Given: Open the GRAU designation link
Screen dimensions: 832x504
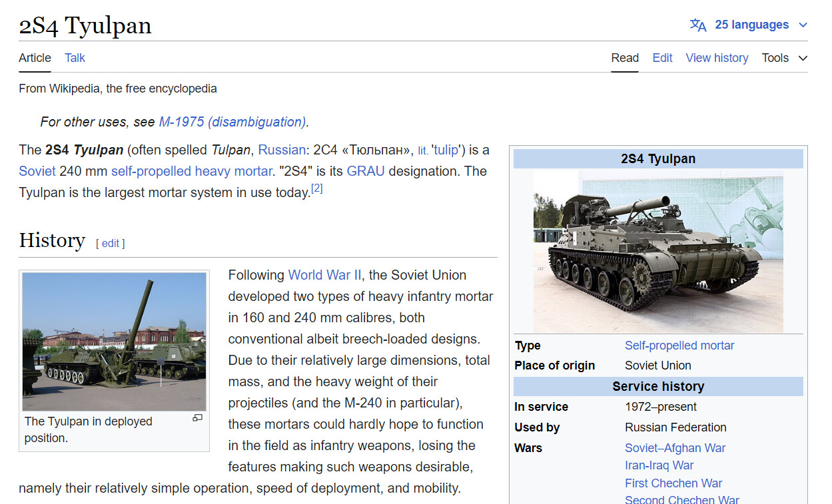Looking at the screenshot, I should (366, 171).
